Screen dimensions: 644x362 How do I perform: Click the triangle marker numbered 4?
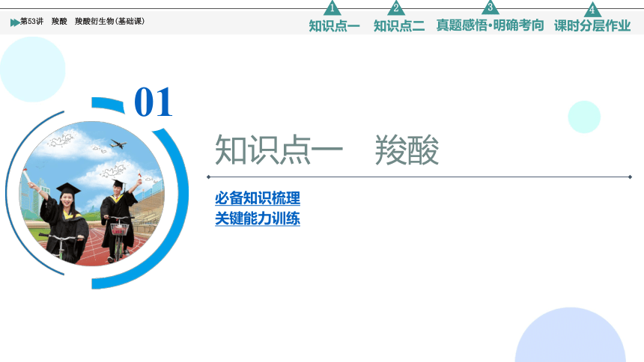coord(592,10)
